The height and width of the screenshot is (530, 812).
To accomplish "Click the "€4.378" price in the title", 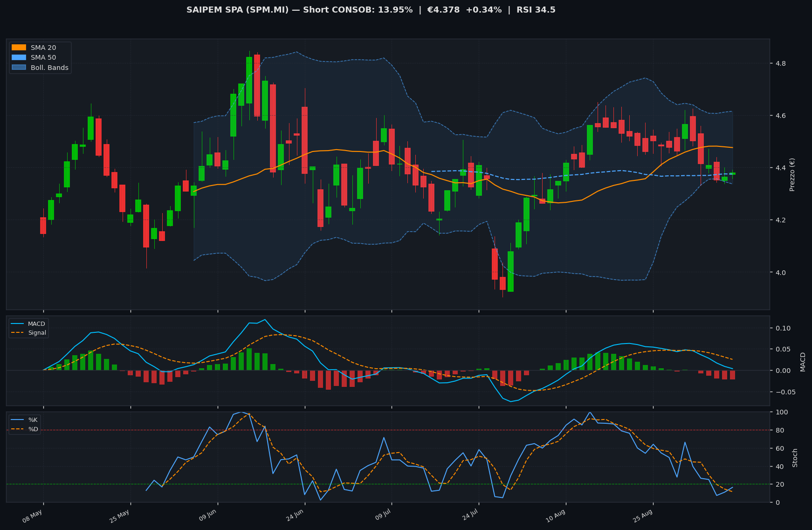I will coord(442,10).
